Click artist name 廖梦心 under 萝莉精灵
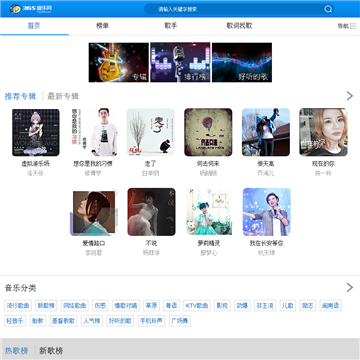The image size is (360, 360). [x=209, y=253]
